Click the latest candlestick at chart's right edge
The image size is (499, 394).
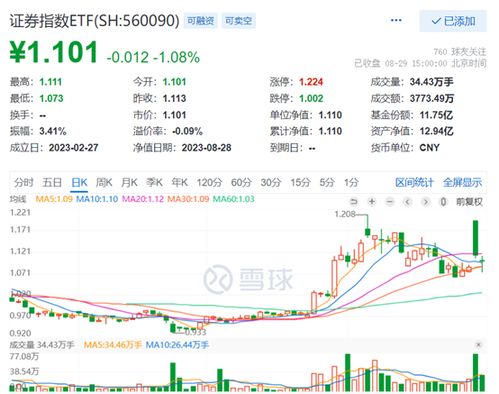coord(482,264)
